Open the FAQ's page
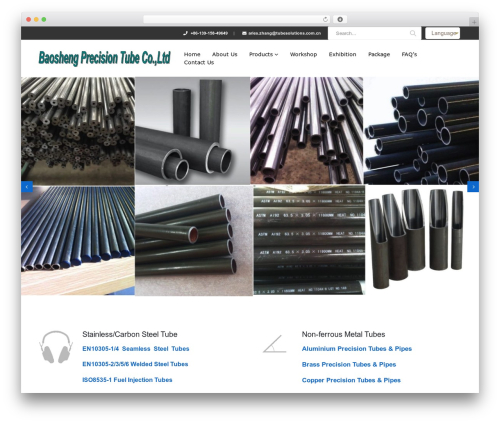Screen dimensions: 500x423 409,54
